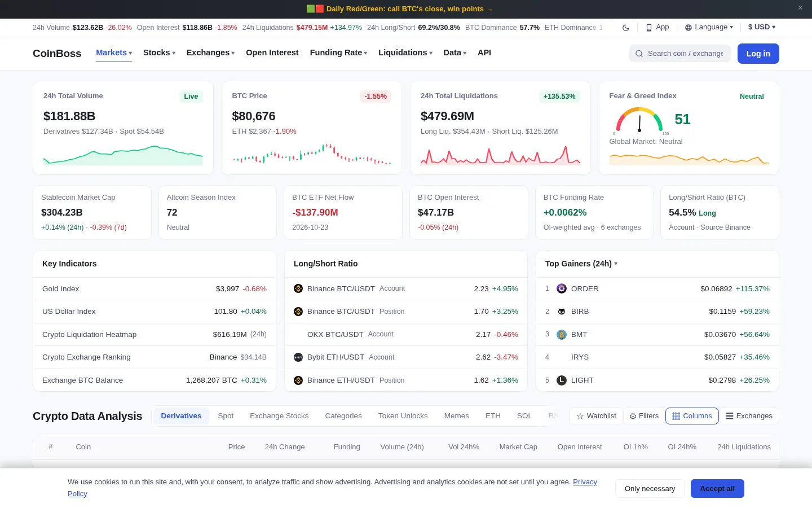
Task: Open Daily Red/Green banner link
Action: [x=400, y=8]
